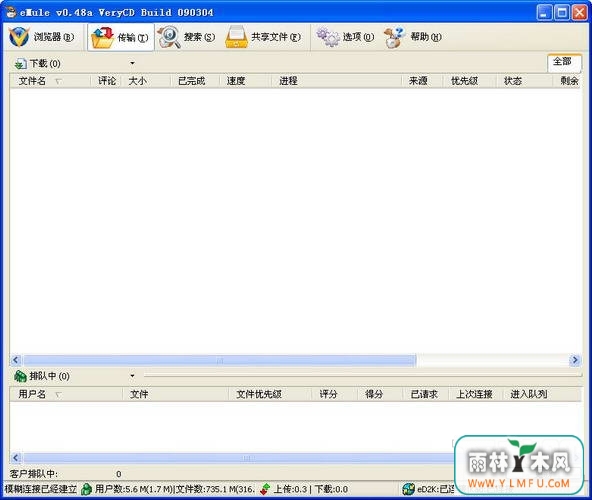Click the 上传:0.3 | 下载:0.0 status text

(311, 489)
